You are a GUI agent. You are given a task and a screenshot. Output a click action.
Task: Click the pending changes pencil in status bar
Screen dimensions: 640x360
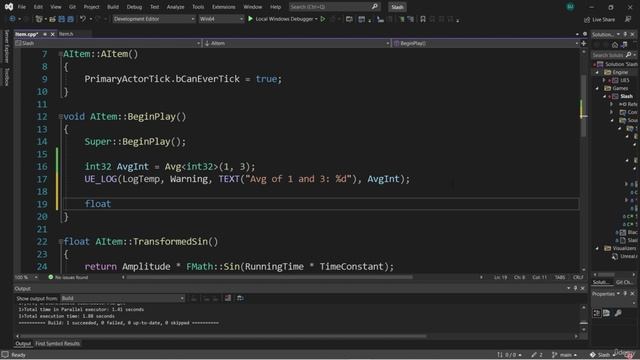[x=537, y=355]
